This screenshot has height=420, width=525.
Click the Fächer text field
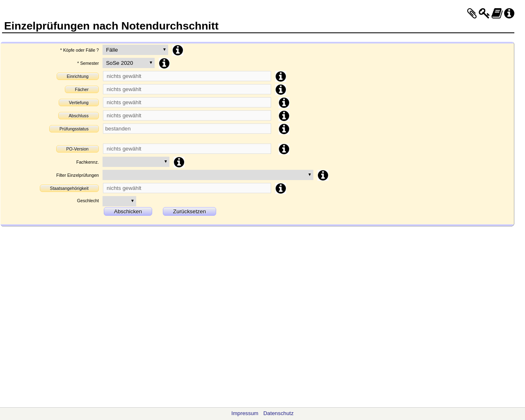point(187,89)
